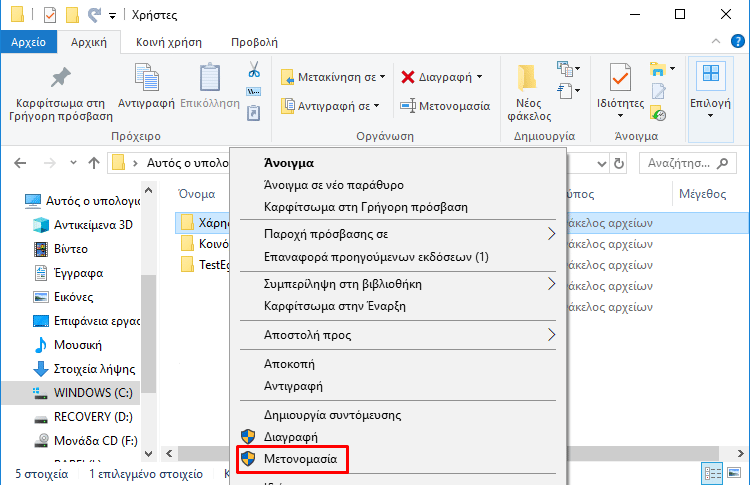Click the History icon in Άνοιγμα group
This screenshot has height=485, width=750.
click(x=659, y=113)
